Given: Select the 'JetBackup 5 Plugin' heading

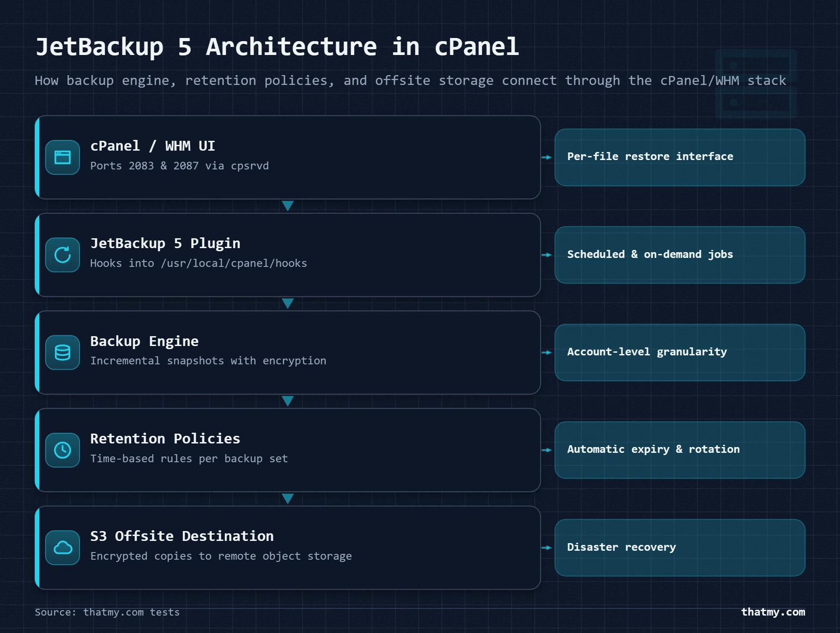Looking at the screenshot, I should coord(165,244).
